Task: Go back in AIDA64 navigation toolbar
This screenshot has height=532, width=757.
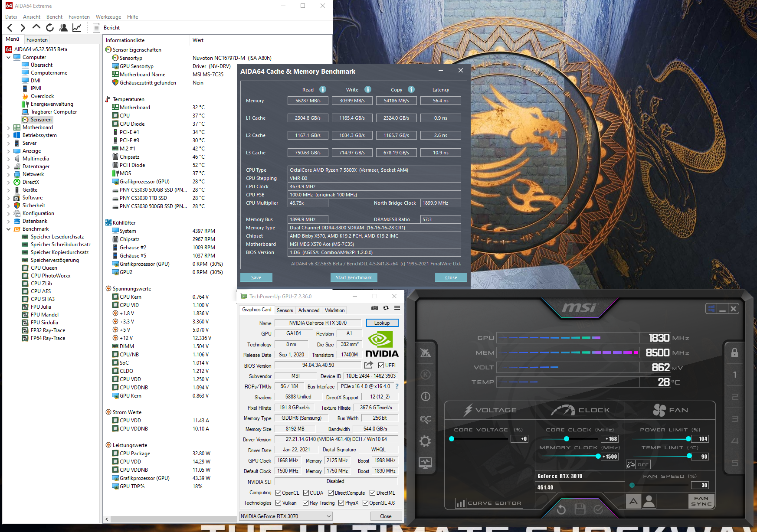Action: click(10, 28)
